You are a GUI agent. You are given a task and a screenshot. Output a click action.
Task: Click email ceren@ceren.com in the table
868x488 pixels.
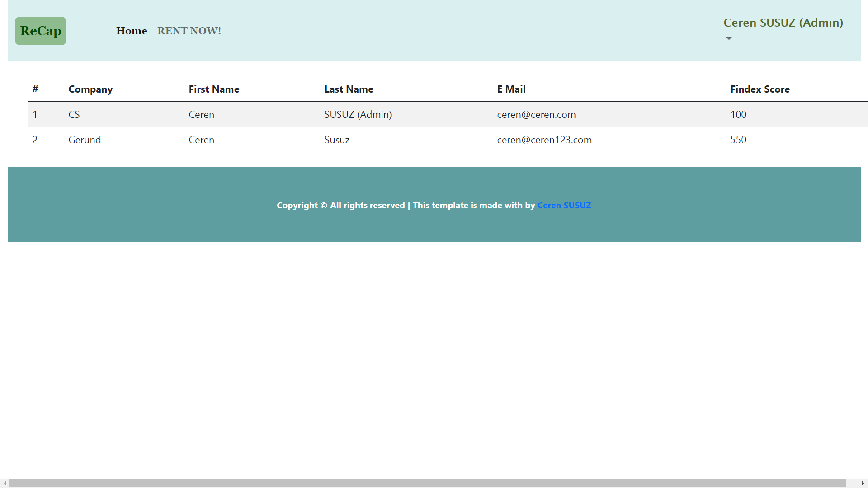click(x=536, y=114)
